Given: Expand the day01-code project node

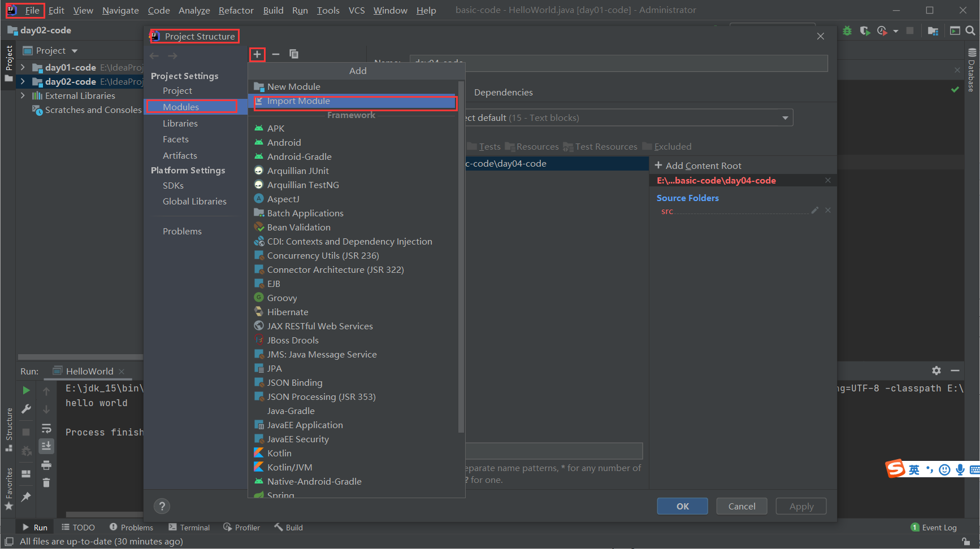Looking at the screenshot, I should tap(23, 67).
